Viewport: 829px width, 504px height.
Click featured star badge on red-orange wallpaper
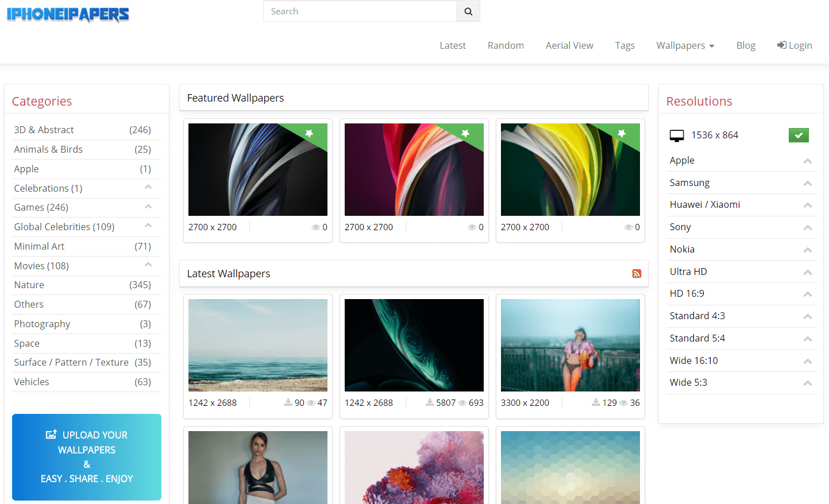(465, 133)
